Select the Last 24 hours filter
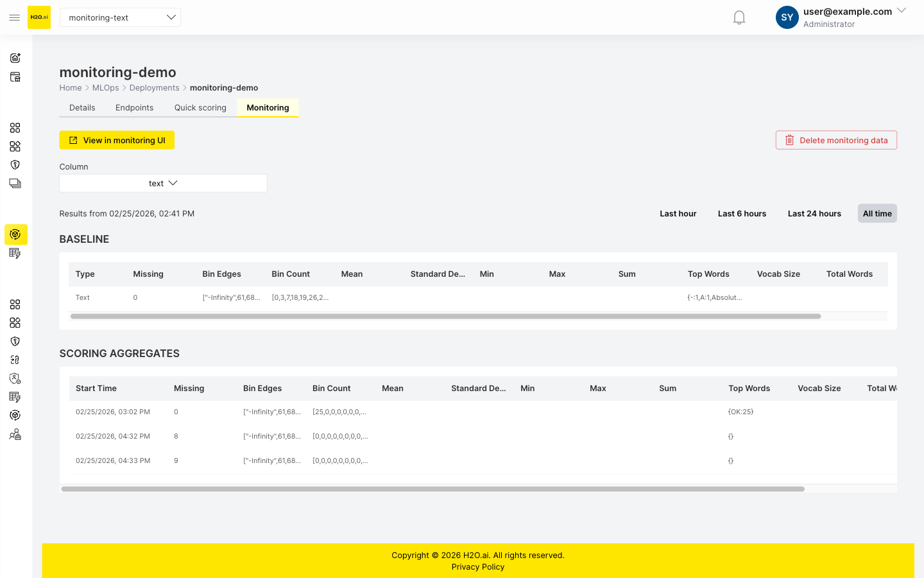924x578 pixels. point(814,213)
